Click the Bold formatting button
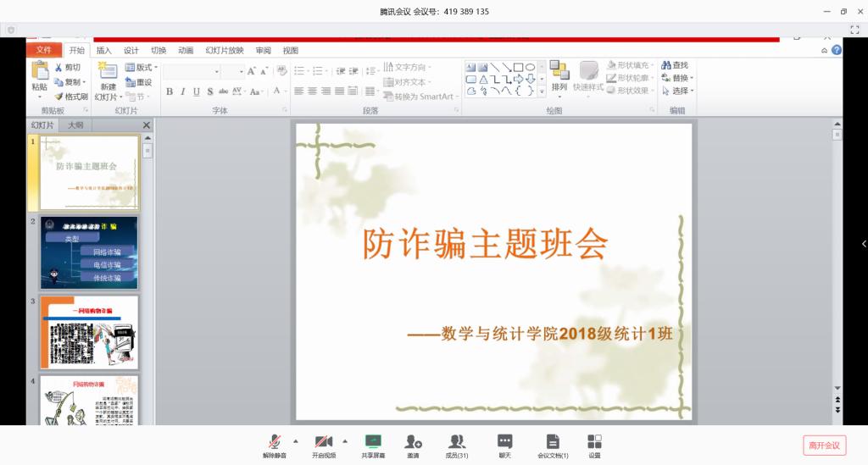 170,91
